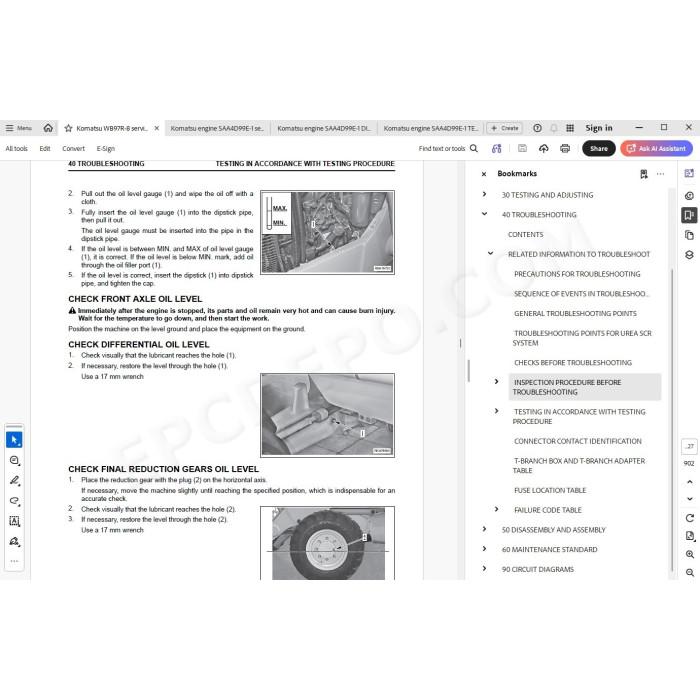Open the apps grid icon
The image size is (700, 700).
click(x=570, y=128)
